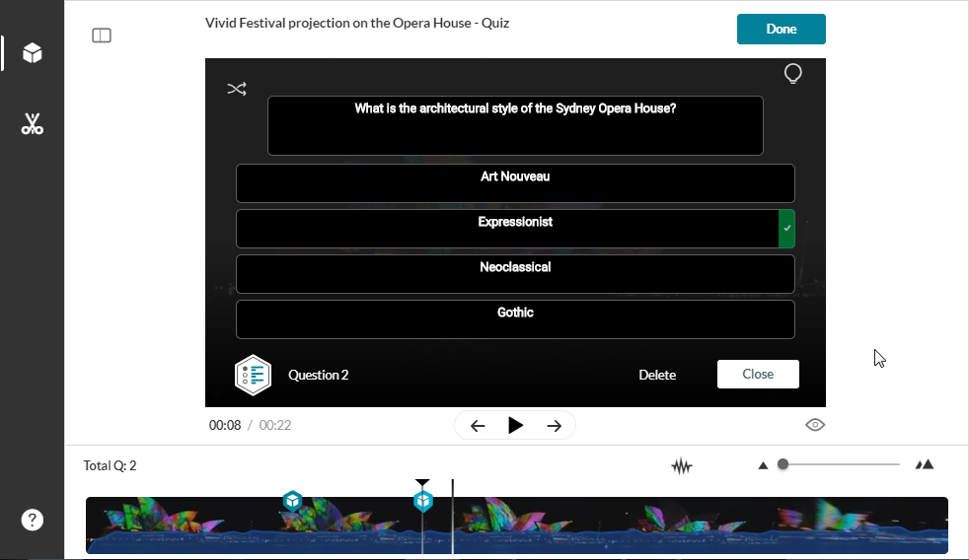
Task: Open the hint lightbulb icon
Action: click(792, 74)
